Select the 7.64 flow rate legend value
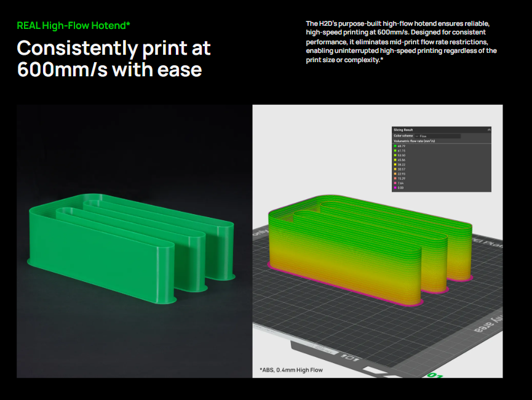532x400 pixels. [x=401, y=183]
